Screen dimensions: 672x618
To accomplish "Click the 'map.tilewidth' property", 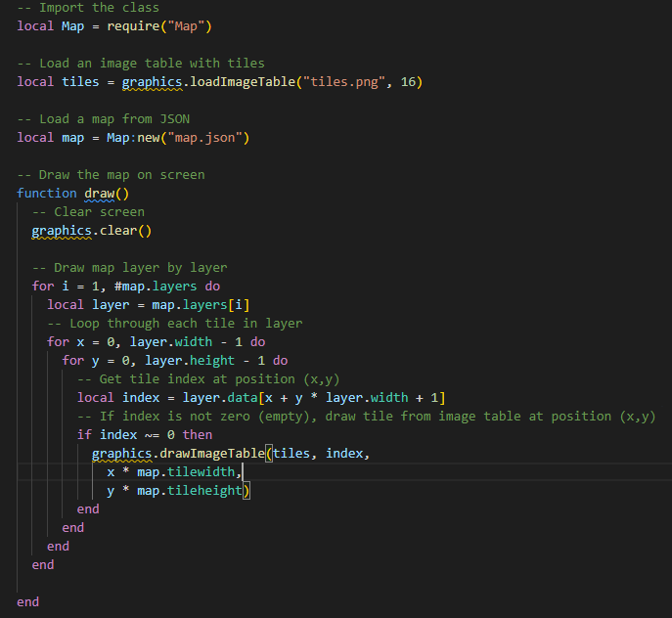I will coord(186,472).
